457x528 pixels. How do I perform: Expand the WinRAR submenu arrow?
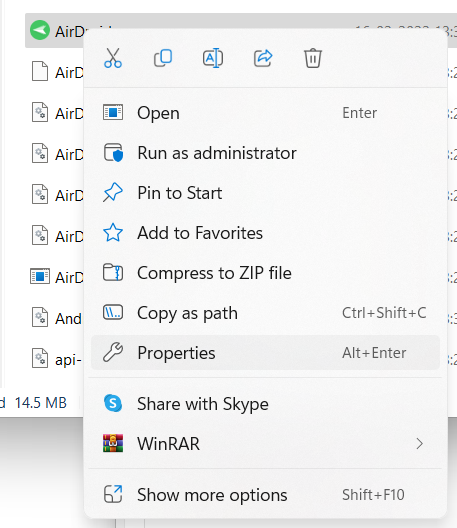pyautogui.click(x=419, y=443)
